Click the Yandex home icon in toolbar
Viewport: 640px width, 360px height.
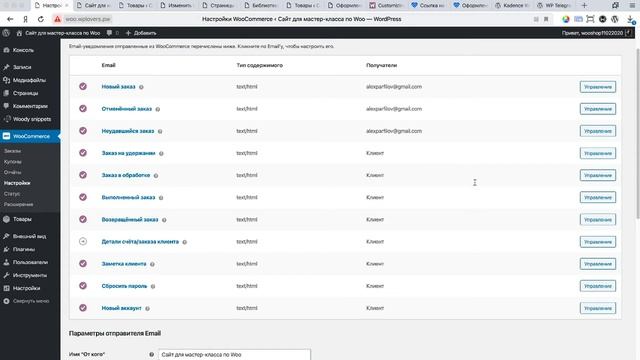[x=25, y=19]
